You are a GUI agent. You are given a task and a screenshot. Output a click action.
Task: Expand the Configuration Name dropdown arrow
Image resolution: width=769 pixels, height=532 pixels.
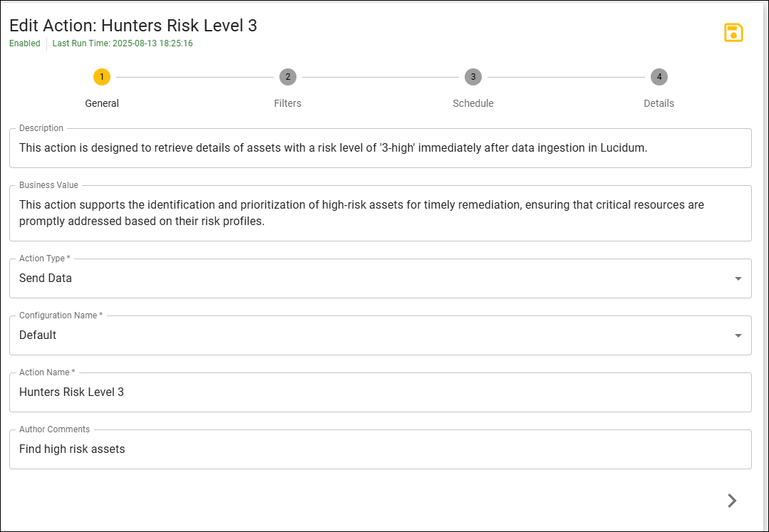tap(738, 335)
